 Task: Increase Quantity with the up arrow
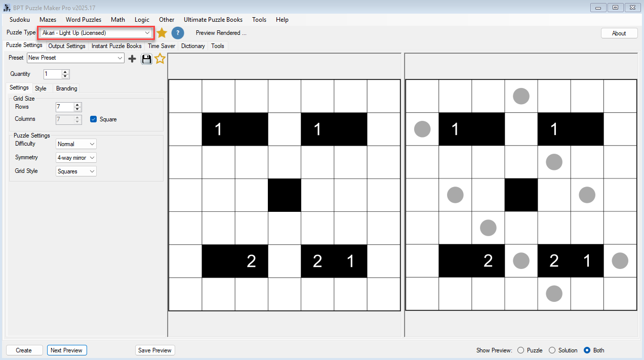point(65,72)
